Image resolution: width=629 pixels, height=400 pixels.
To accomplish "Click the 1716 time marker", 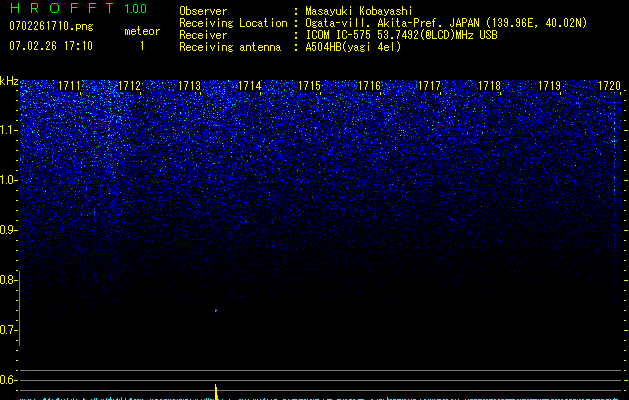I will tap(369, 86).
